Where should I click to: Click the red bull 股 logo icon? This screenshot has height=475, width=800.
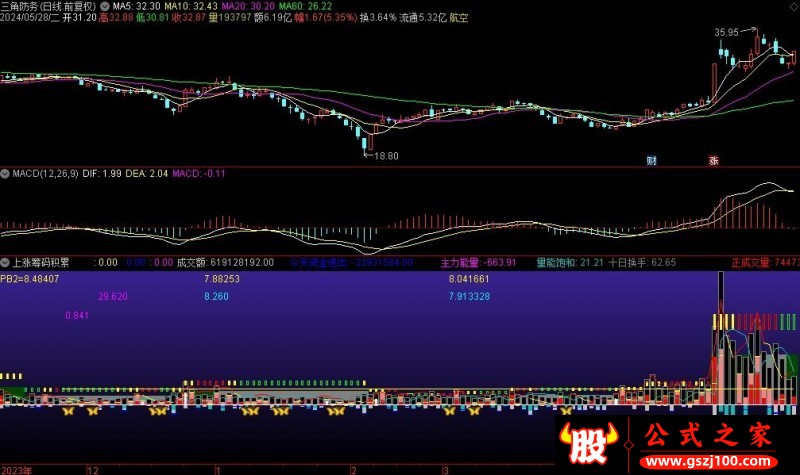click(x=584, y=444)
